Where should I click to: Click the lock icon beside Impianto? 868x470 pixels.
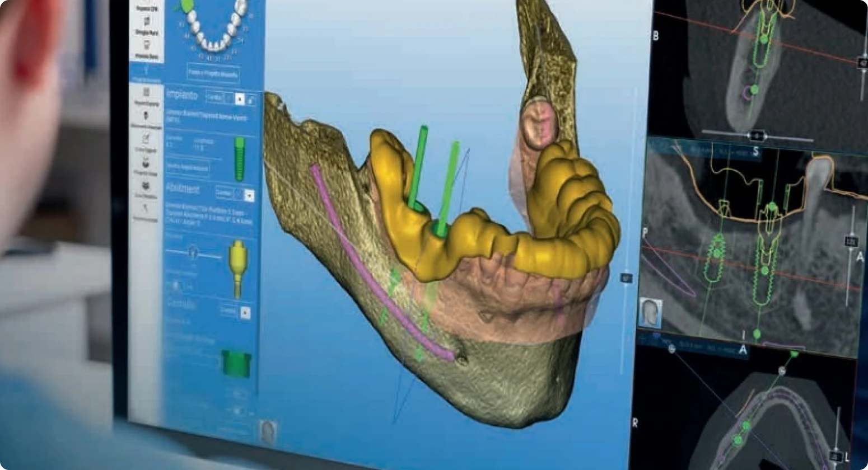coord(251,100)
